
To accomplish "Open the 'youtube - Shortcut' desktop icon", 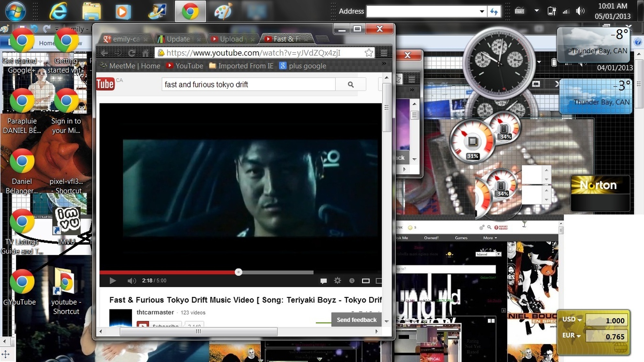I will [66, 291].
